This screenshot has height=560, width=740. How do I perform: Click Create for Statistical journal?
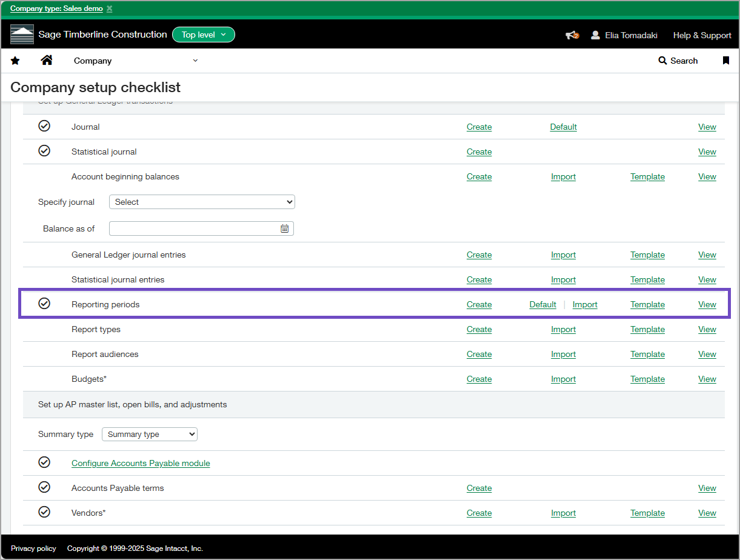(x=479, y=152)
